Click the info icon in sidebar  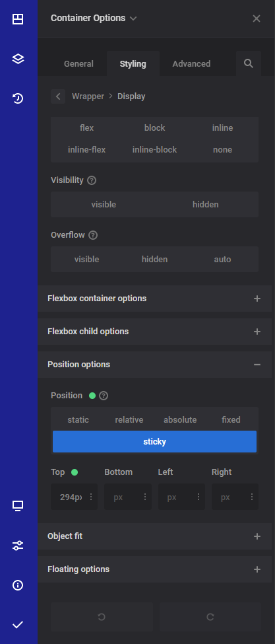[x=18, y=585]
